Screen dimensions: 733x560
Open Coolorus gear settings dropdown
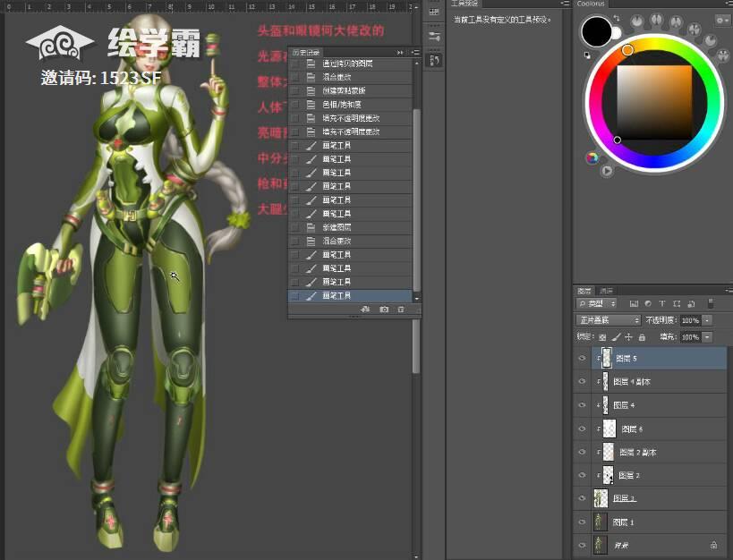[721, 20]
